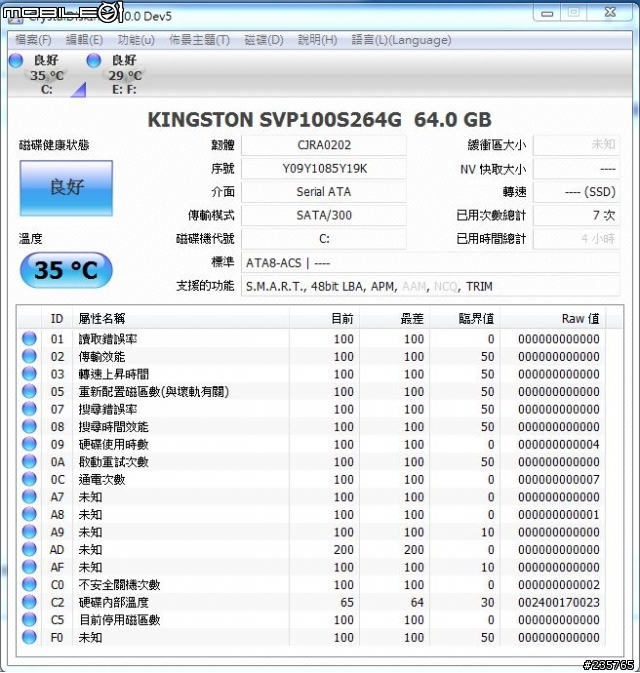640x673 pixels.
Task: Click the drive title KINGSTON SVP100S264G 64.0 GB
Action: pyautogui.click(x=319, y=119)
